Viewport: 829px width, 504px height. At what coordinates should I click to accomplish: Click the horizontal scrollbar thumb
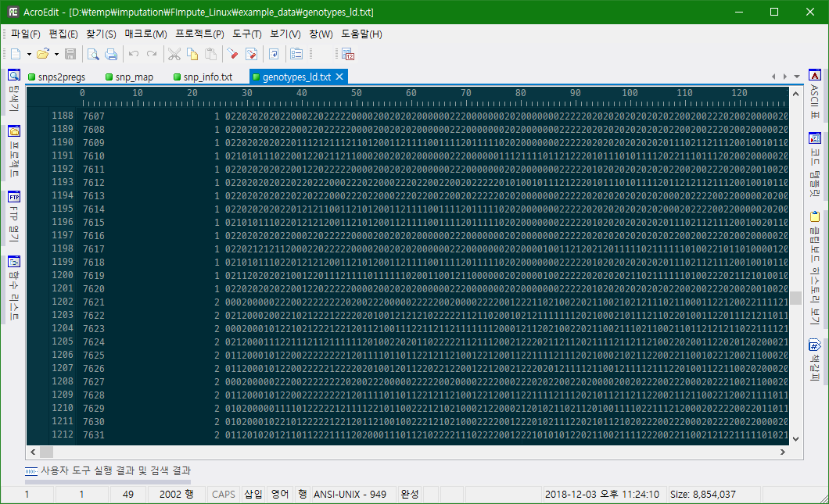46,452
